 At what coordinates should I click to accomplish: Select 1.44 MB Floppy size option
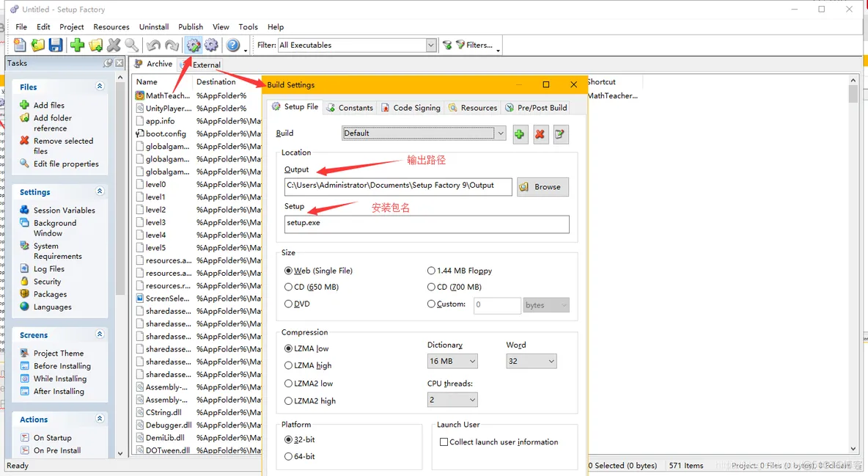point(430,271)
